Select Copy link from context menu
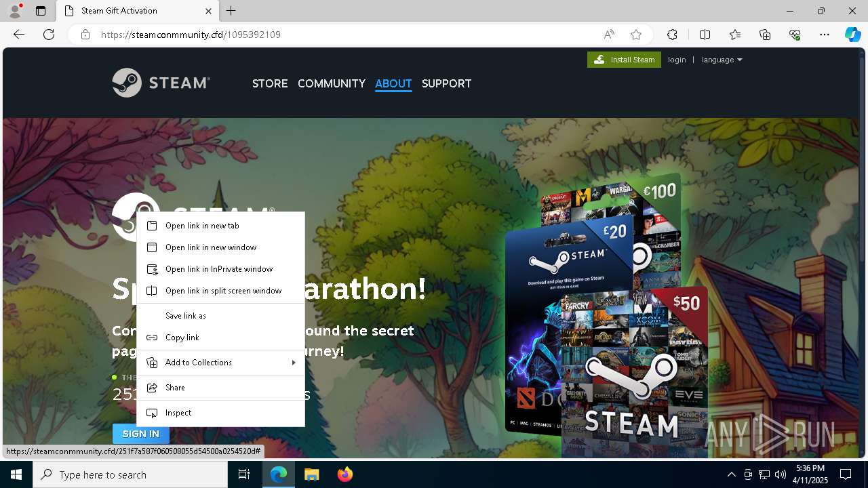Screen dimensions: 868x488 click(x=220, y=338)
